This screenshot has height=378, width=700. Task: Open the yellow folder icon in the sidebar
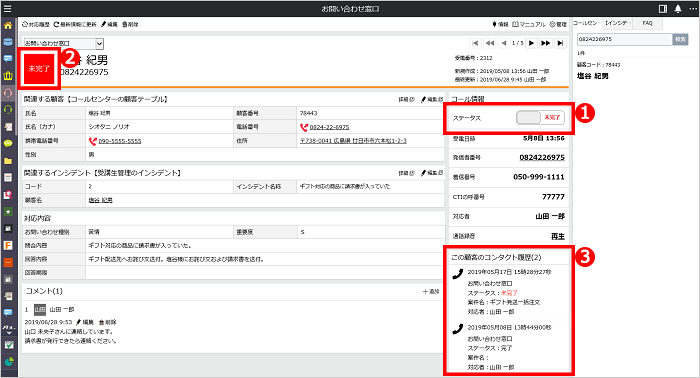click(x=8, y=161)
